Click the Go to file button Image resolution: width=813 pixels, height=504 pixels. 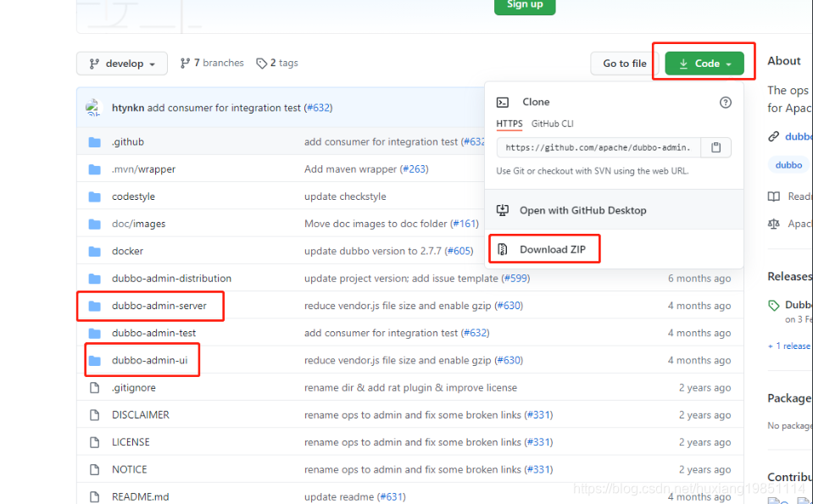click(x=624, y=64)
